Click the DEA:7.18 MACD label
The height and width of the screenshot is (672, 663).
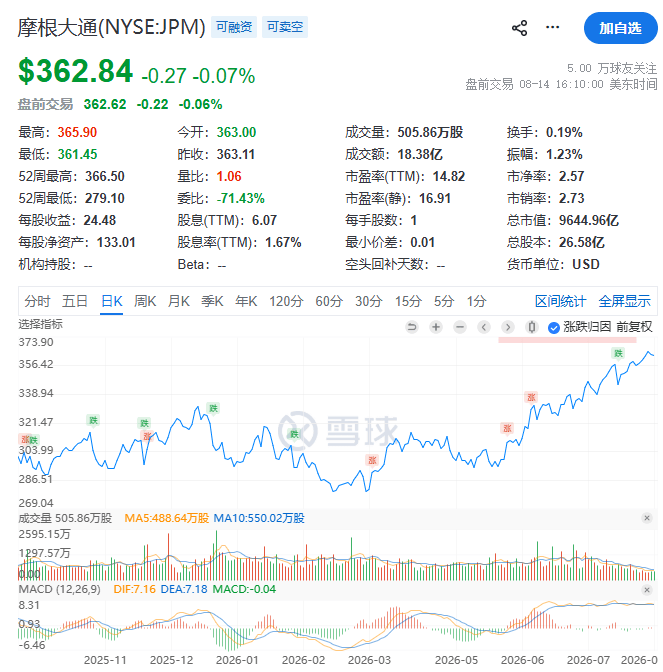(x=184, y=589)
